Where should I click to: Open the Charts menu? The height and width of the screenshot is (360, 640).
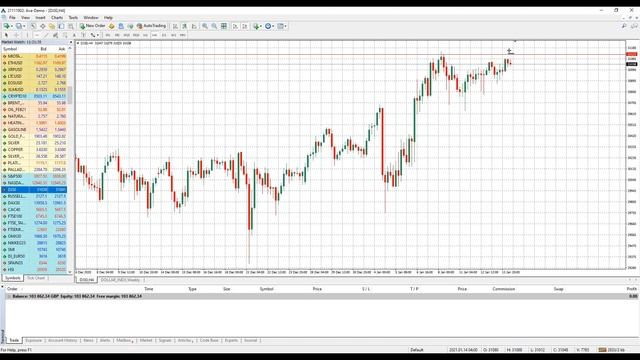click(x=57, y=18)
